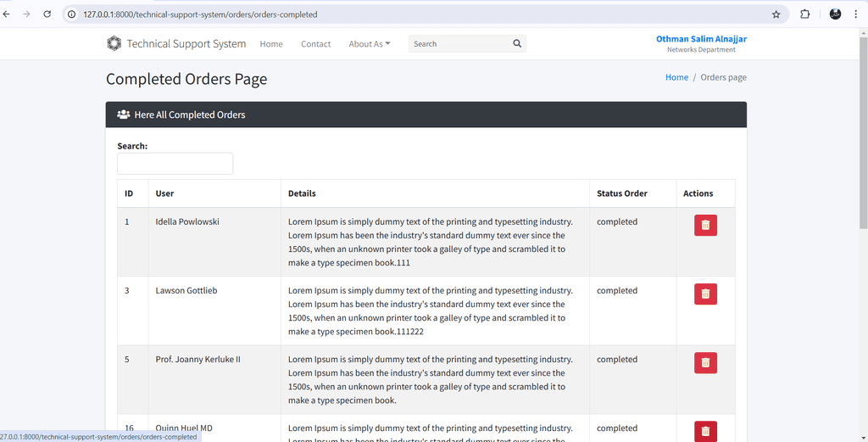Click details text ending in book.111

[x=430, y=242]
